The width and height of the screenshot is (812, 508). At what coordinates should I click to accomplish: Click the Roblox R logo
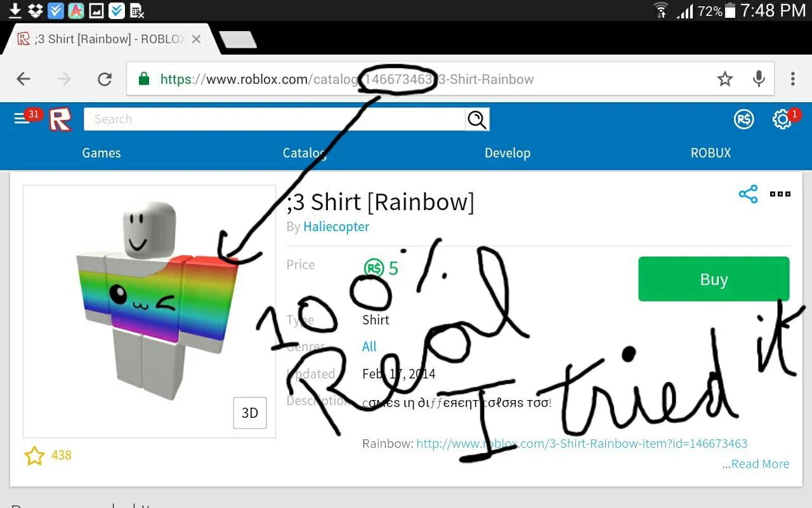[x=60, y=119]
